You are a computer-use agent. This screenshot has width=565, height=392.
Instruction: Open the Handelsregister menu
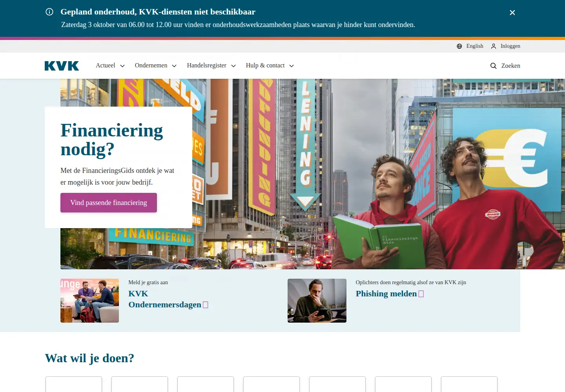(x=211, y=65)
